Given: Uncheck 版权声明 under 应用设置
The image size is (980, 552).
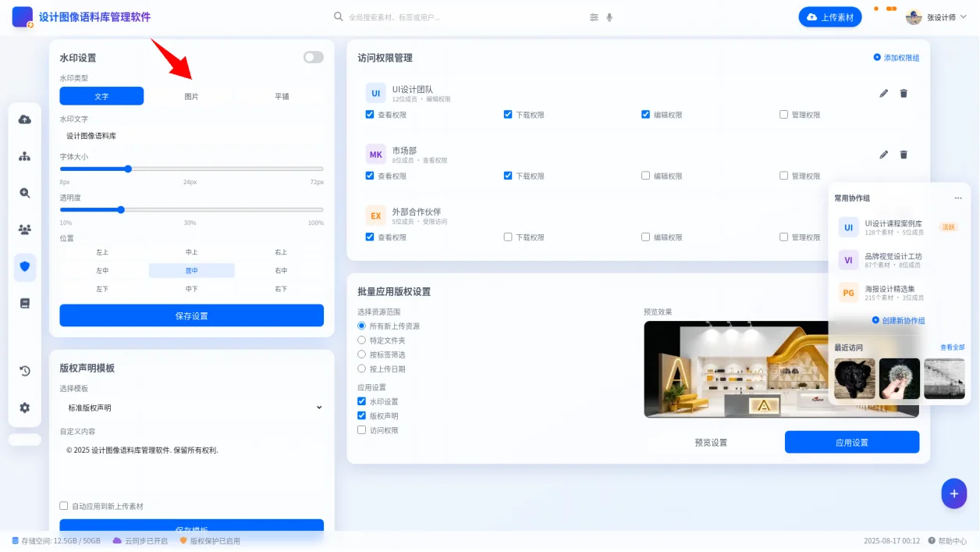Looking at the screenshot, I should click(362, 415).
